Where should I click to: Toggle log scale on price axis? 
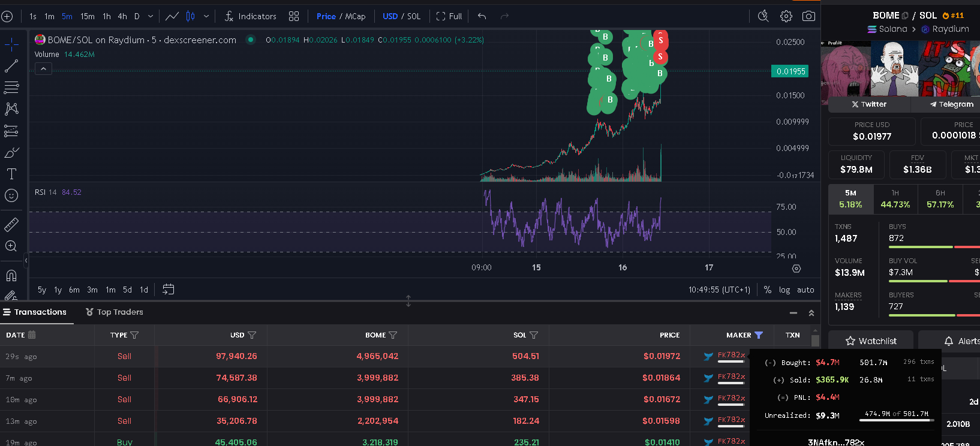(784, 290)
